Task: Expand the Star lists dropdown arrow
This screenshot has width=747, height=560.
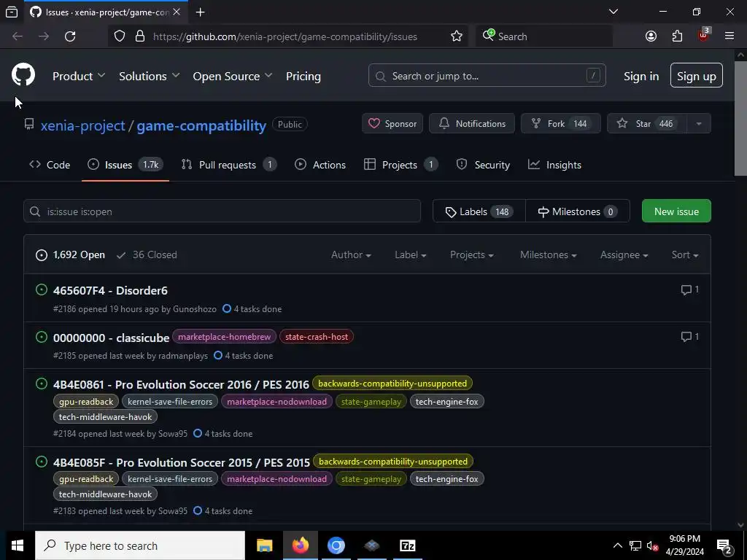Action: [699, 124]
